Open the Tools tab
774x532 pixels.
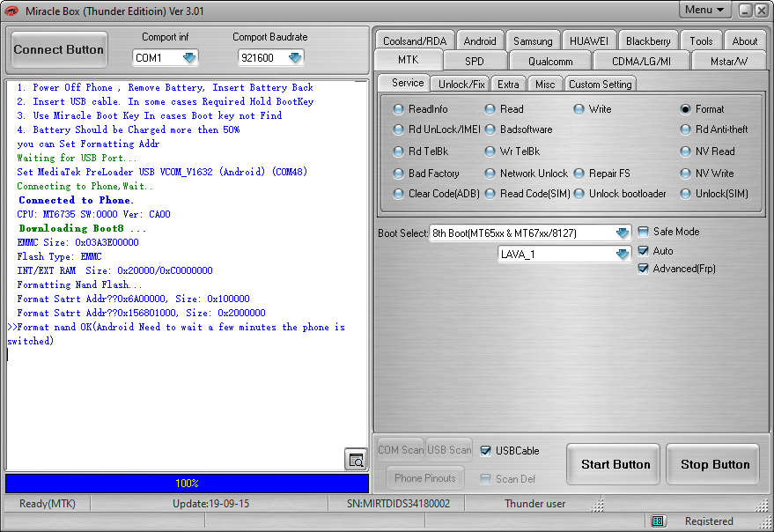pyautogui.click(x=701, y=41)
